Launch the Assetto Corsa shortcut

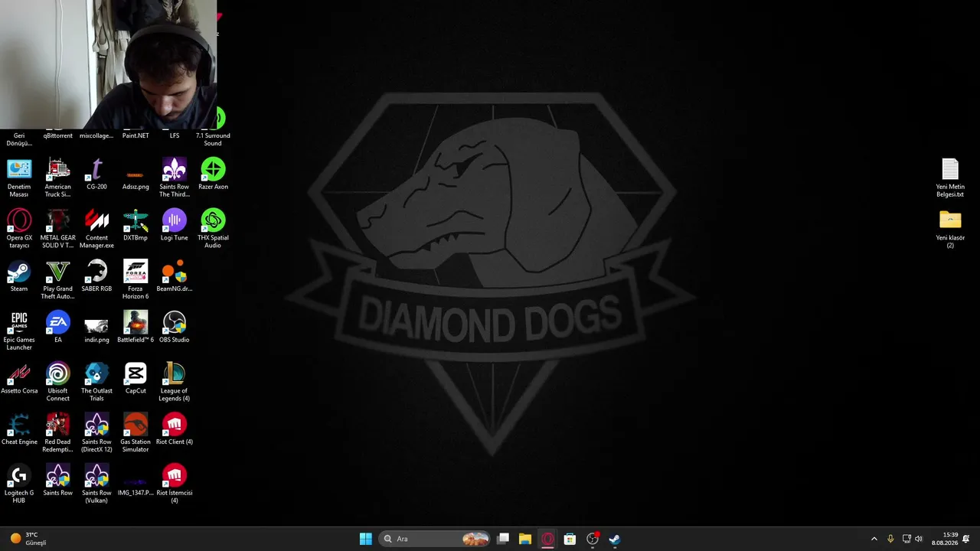(19, 378)
